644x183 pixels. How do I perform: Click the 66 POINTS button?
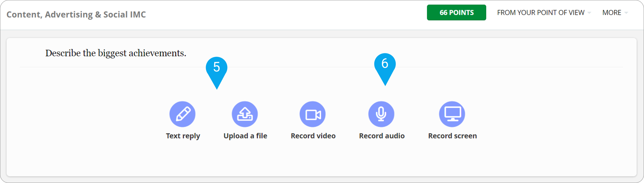click(457, 13)
